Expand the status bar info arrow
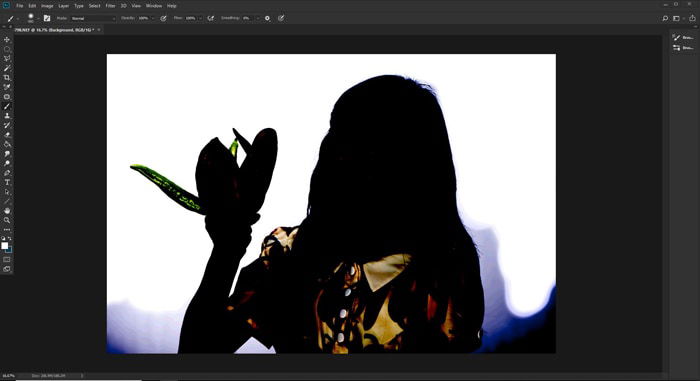 [82, 376]
